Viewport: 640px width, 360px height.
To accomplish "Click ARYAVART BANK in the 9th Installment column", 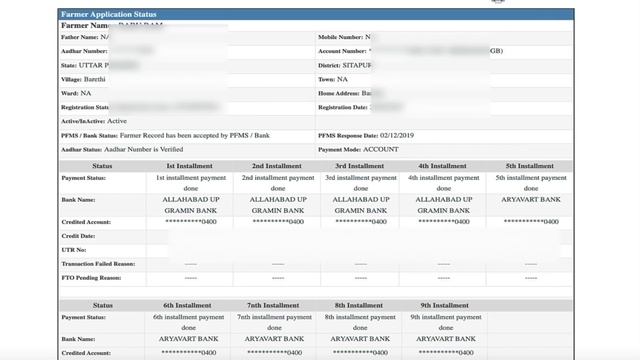I will (446, 339).
